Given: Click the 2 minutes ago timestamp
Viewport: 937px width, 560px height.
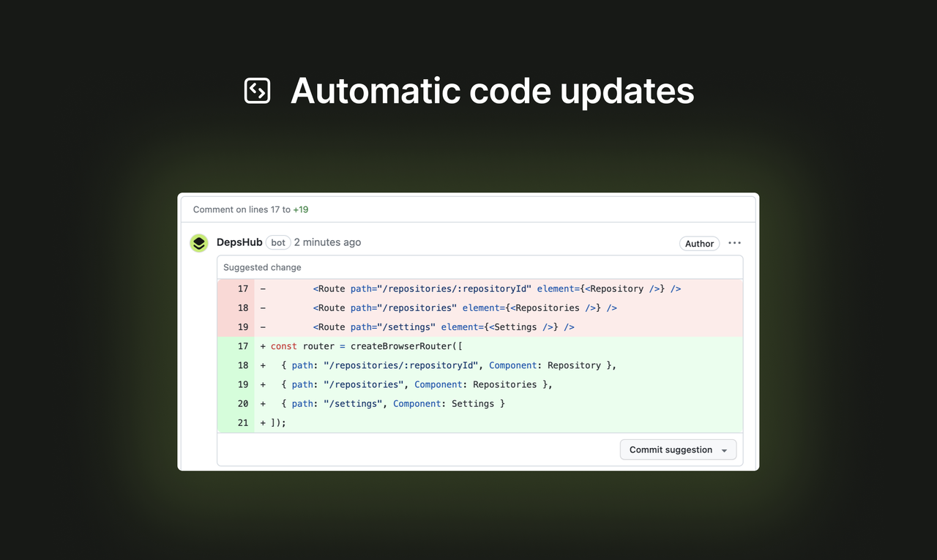Looking at the screenshot, I should [x=327, y=242].
